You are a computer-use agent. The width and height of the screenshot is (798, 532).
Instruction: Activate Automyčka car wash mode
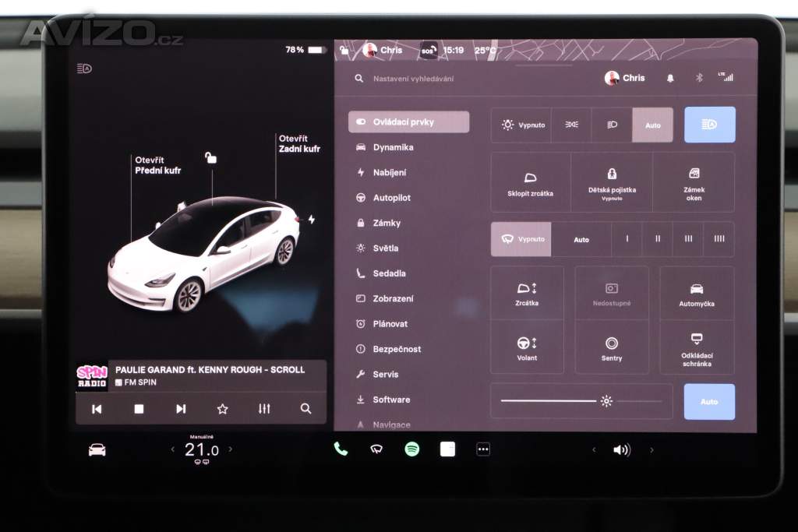697,294
